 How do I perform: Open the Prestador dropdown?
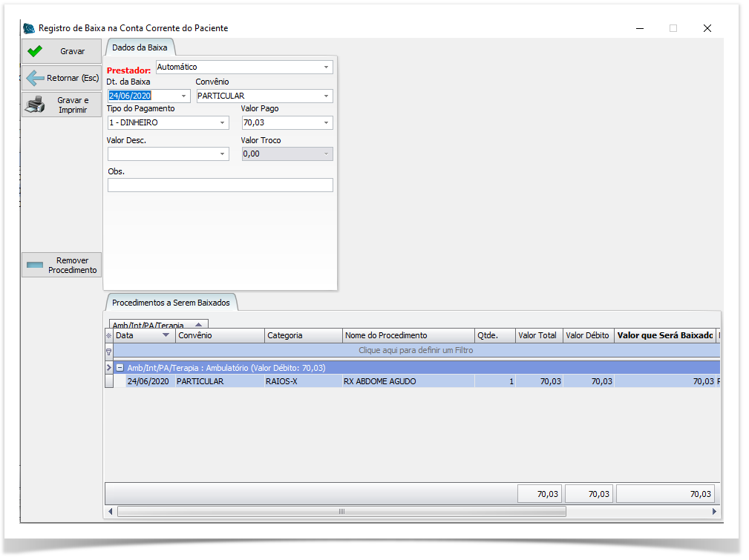(x=326, y=67)
